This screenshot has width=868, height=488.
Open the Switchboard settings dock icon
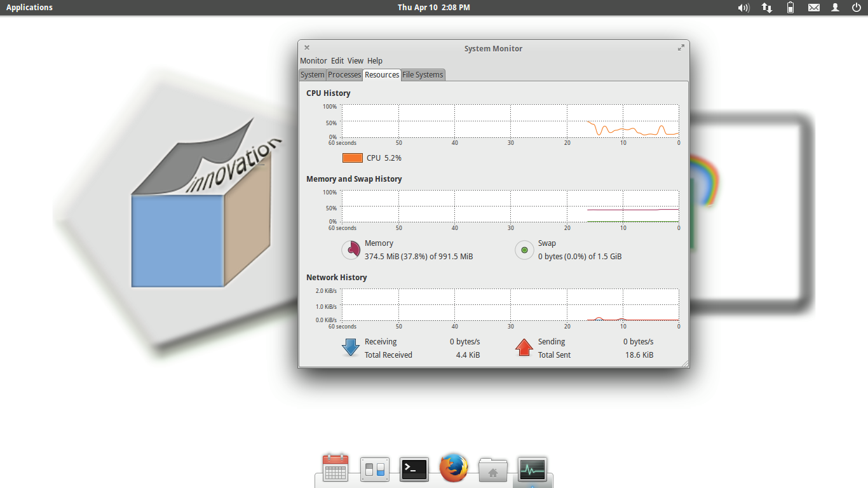pyautogui.click(x=374, y=469)
